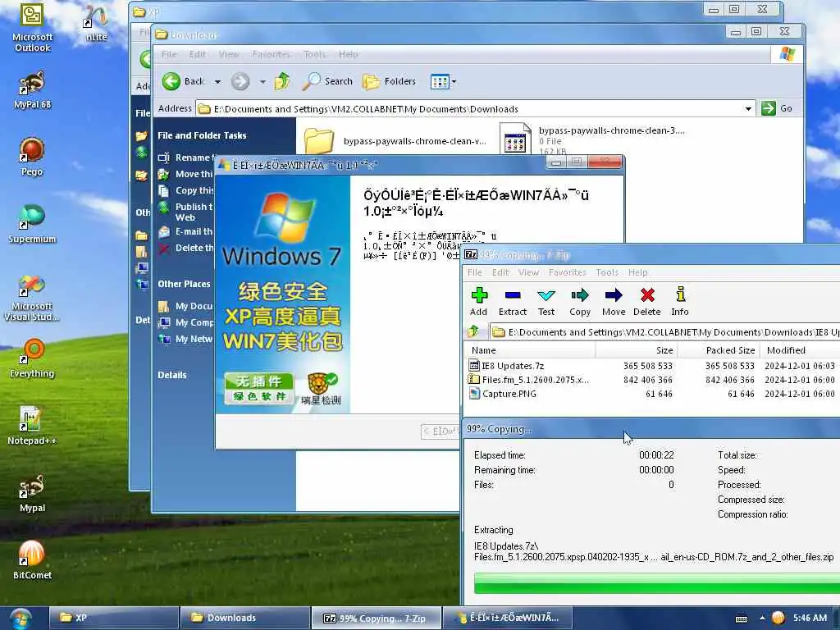
Task: Click My Computer link in Other Places
Action: pyautogui.click(x=186, y=322)
